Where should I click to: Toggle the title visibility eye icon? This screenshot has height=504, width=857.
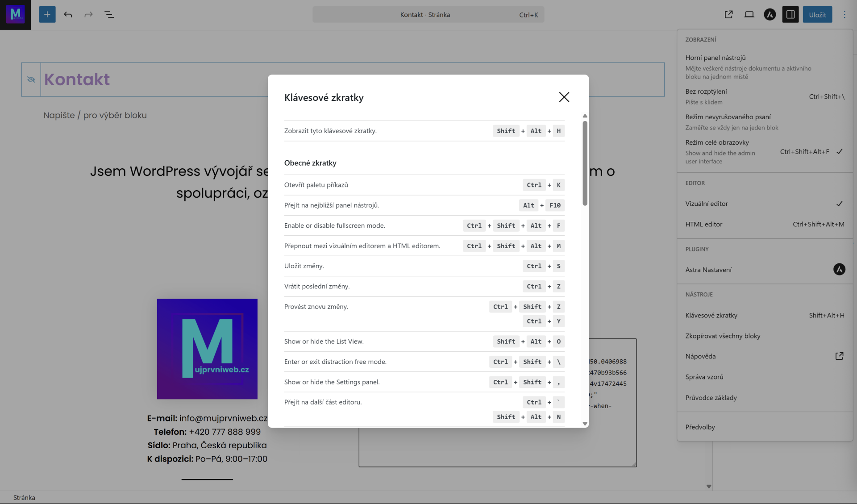[x=31, y=79]
